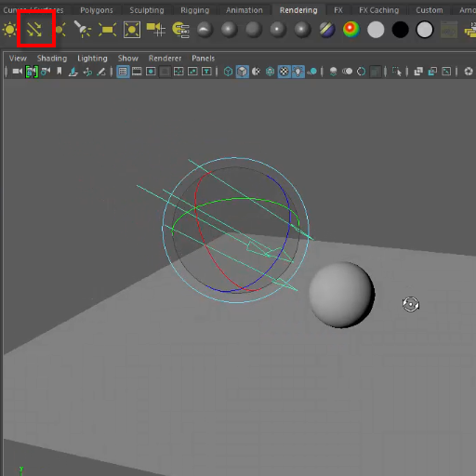Assign a ramp shader material
Viewport: 476px width, 476px height.
coord(351,30)
